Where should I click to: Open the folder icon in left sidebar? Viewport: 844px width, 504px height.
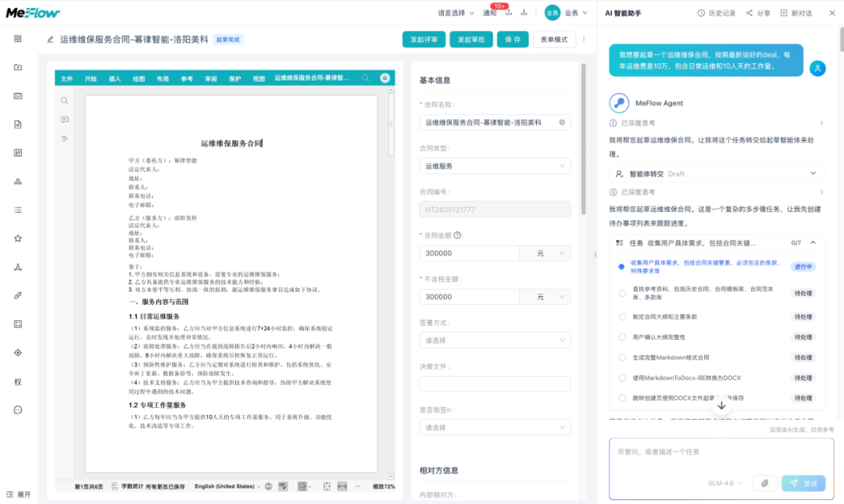[18, 67]
